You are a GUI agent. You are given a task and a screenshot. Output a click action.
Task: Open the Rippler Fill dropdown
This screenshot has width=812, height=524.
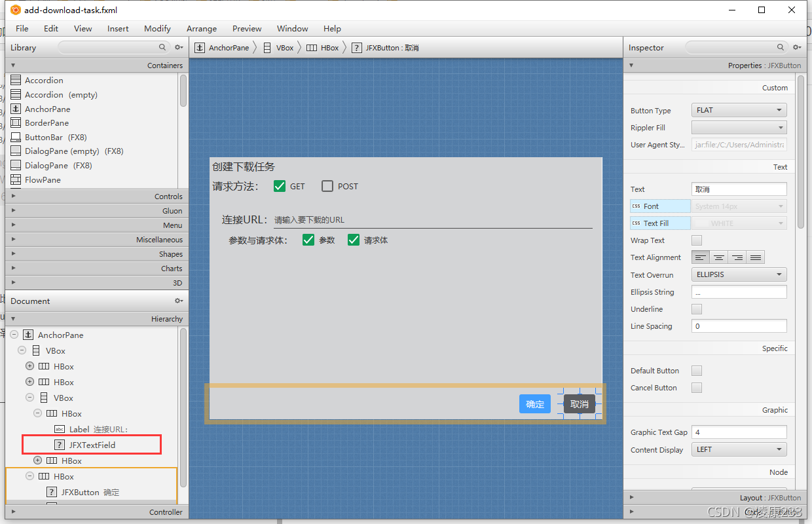739,128
